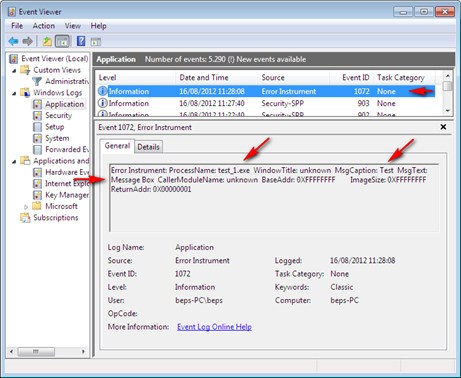Open the Action menu
The height and width of the screenshot is (378, 461).
click(x=44, y=26)
